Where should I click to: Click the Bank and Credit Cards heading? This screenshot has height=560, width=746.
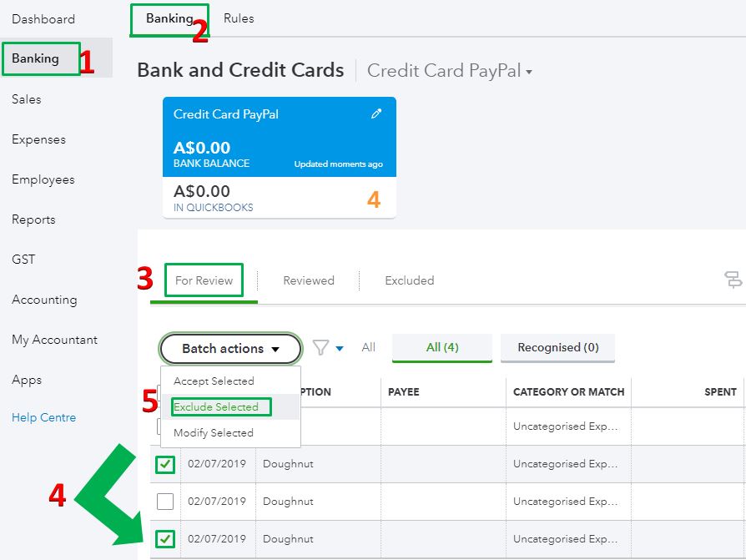tap(240, 70)
